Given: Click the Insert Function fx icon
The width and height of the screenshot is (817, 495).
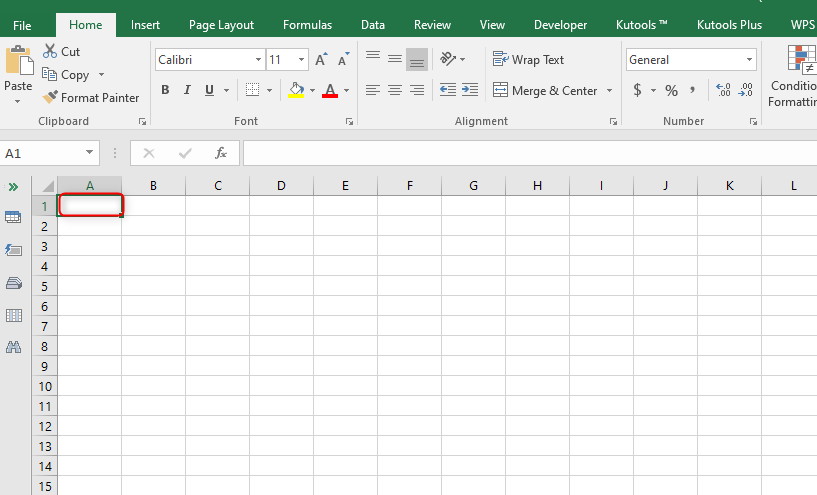Looking at the screenshot, I should coord(221,153).
